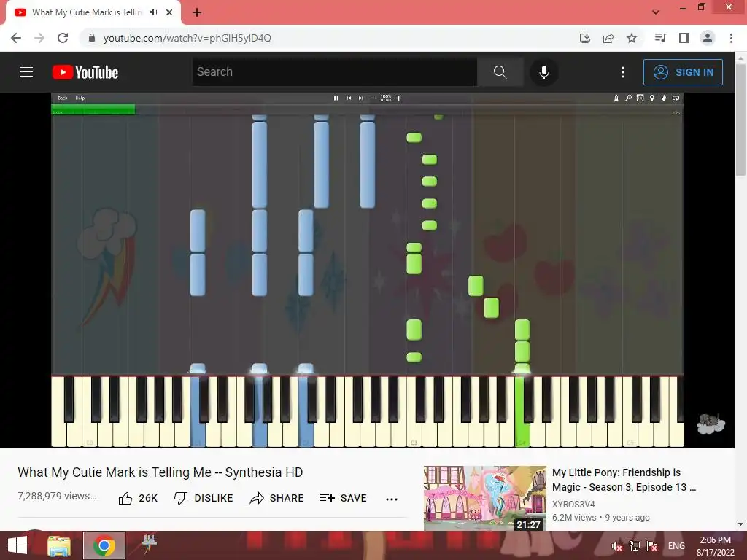Bookmark this page with star icon
Image resolution: width=747 pixels, height=560 pixels.
[x=632, y=38]
